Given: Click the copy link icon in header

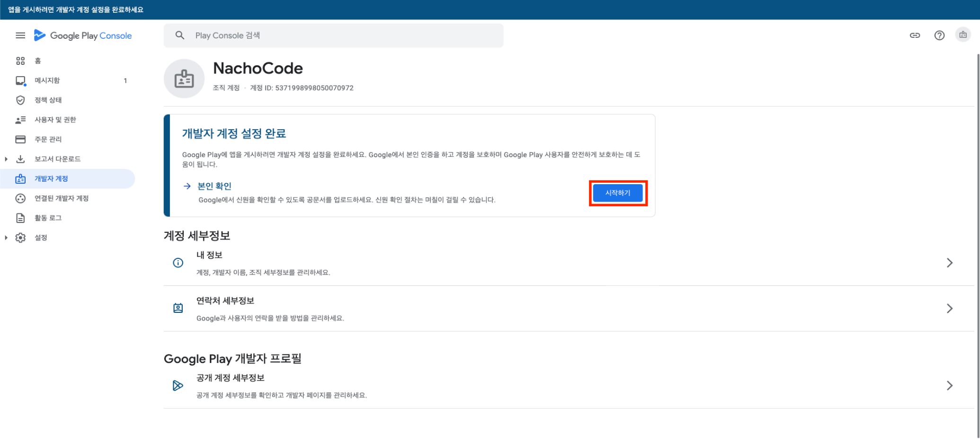Looking at the screenshot, I should pyautogui.click(x=915, y=35).
